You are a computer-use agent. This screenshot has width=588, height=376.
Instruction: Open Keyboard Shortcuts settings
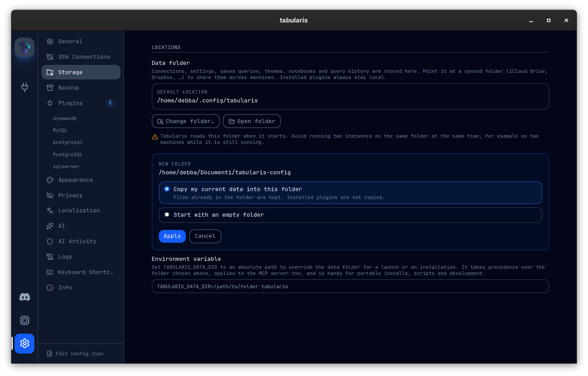(x=81, y=272)
